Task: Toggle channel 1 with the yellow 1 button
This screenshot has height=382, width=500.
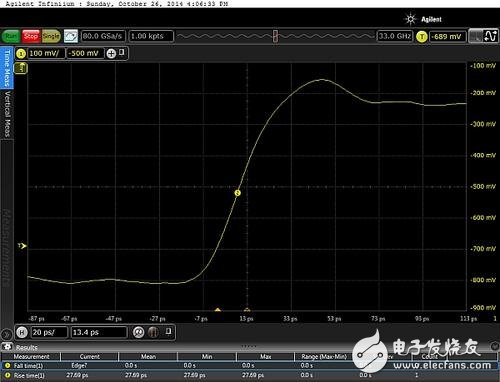Action: point(21,53)
